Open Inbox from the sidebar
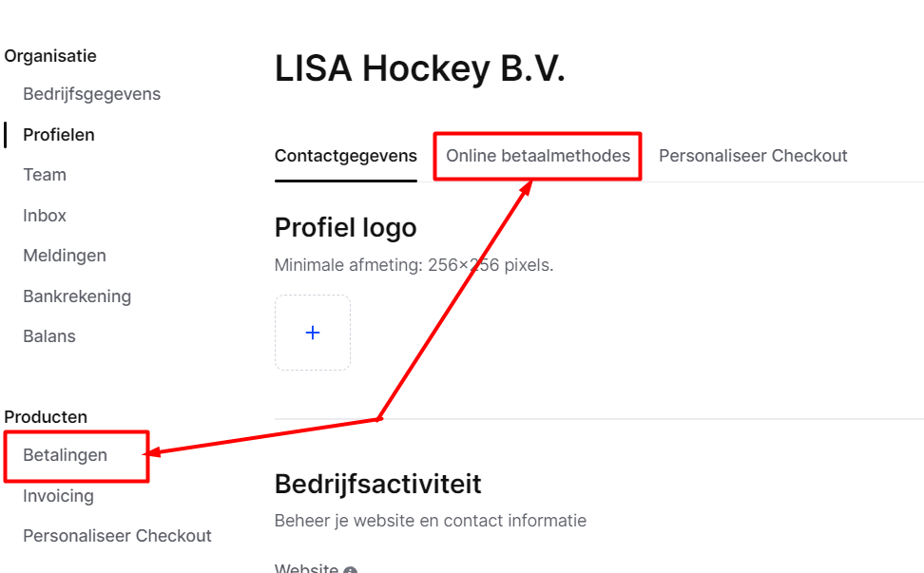The width and height of the screenshot is (924, 573). pyautogui.click(x=45, y=216)
